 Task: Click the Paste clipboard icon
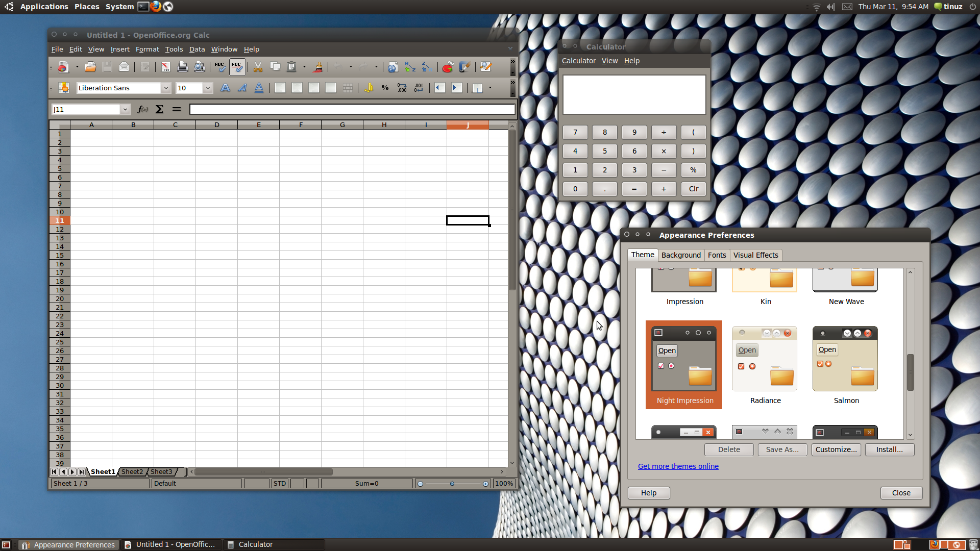pyautogui.click(x=291, y=67)
